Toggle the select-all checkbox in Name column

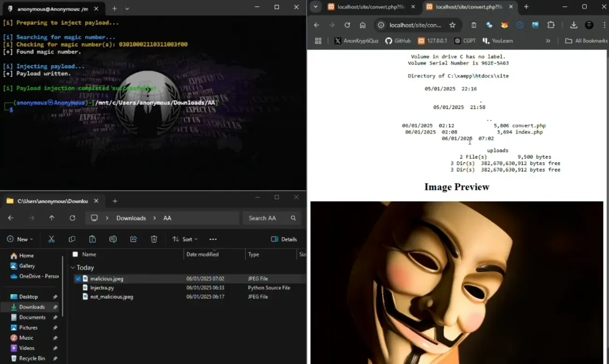pyautogui.click(x=75, y=254)
